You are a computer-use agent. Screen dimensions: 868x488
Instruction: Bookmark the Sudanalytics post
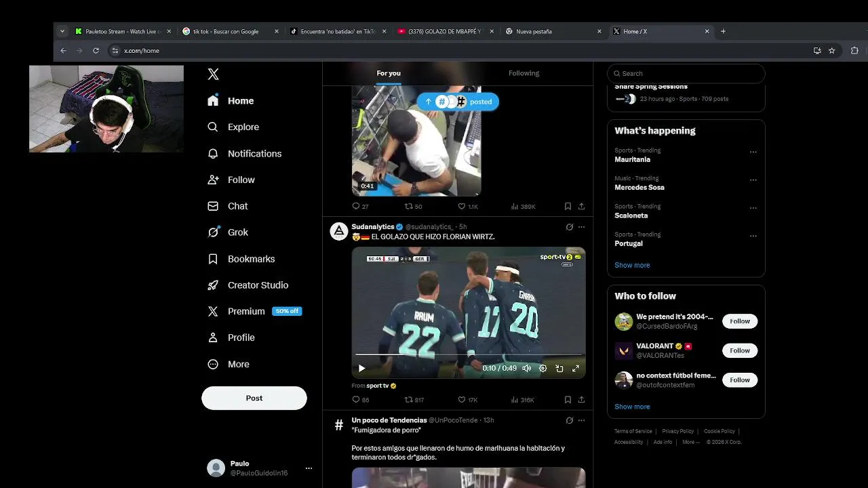[x=568, y=400]
